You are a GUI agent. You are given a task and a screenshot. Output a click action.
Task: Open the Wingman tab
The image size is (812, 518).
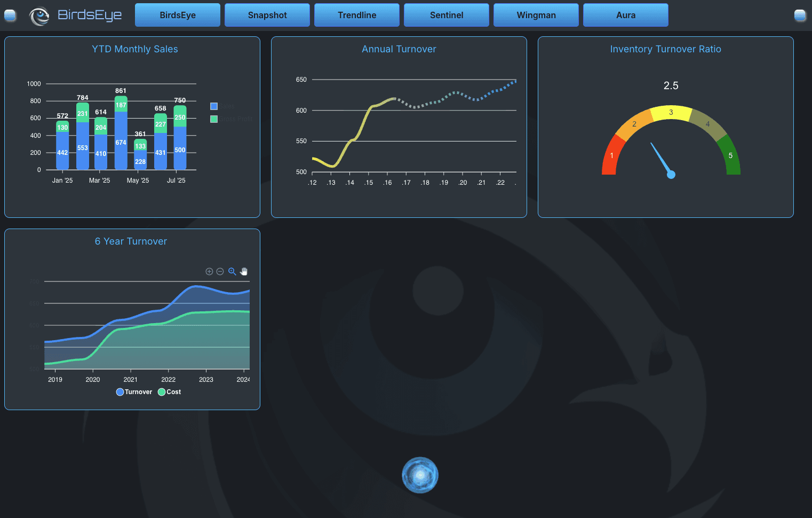[536, 15]
